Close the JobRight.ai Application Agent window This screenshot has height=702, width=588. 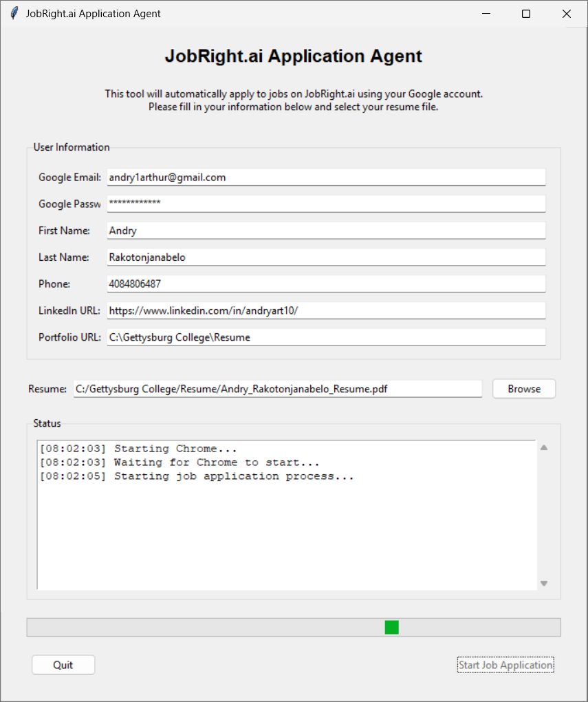pos(567,14)
